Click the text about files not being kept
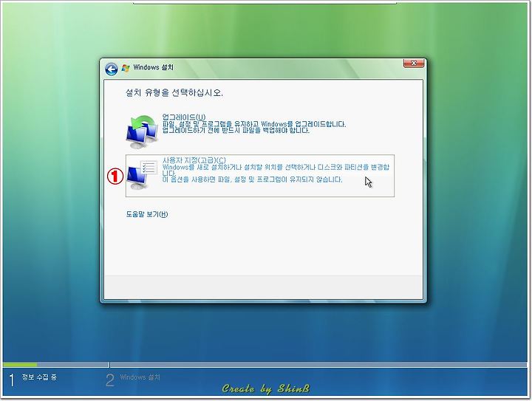This screenshot has height=401, width=532. (253, 179)
